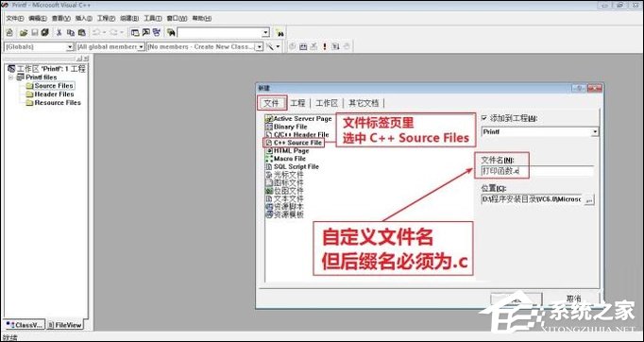This screenshot has width=644, height=342.
Task: Switch to the 工程 tab in dialog
Action: tap(297, 103)
